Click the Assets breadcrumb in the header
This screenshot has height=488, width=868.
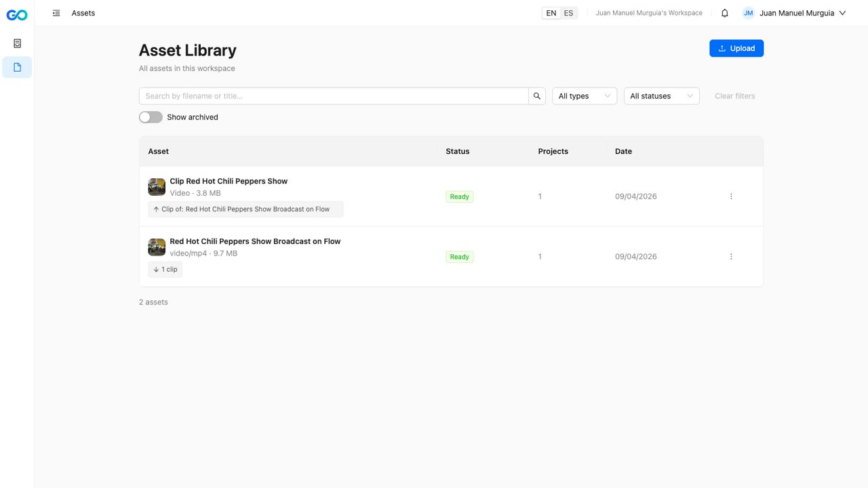83,13
